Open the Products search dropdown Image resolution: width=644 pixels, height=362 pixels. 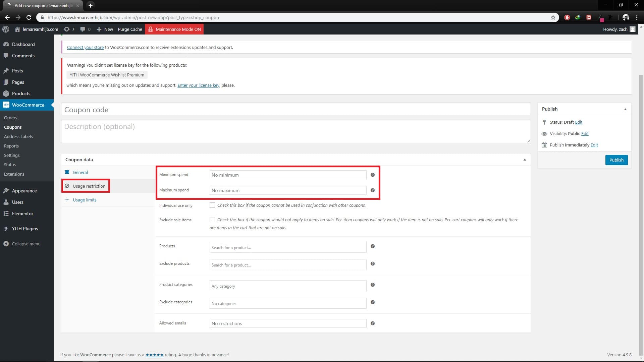(288, 247)
